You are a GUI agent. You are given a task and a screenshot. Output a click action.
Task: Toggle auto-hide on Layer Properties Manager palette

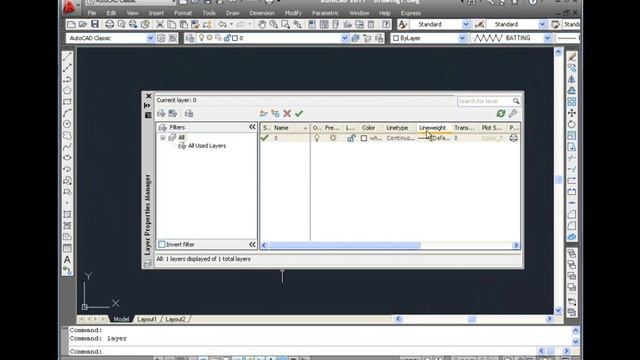click(x=148, y=106)
